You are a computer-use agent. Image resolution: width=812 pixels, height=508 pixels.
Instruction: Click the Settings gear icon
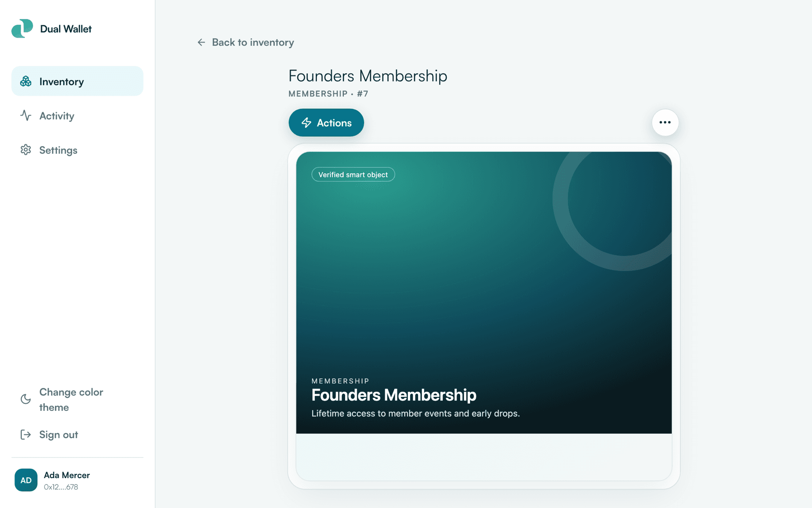(x=26, y=150)
